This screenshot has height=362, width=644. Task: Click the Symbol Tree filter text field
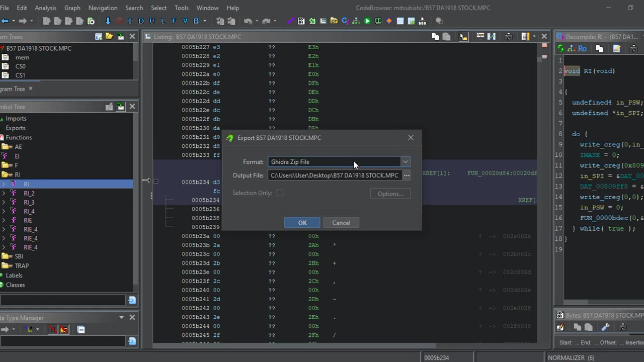pos(62,300)
